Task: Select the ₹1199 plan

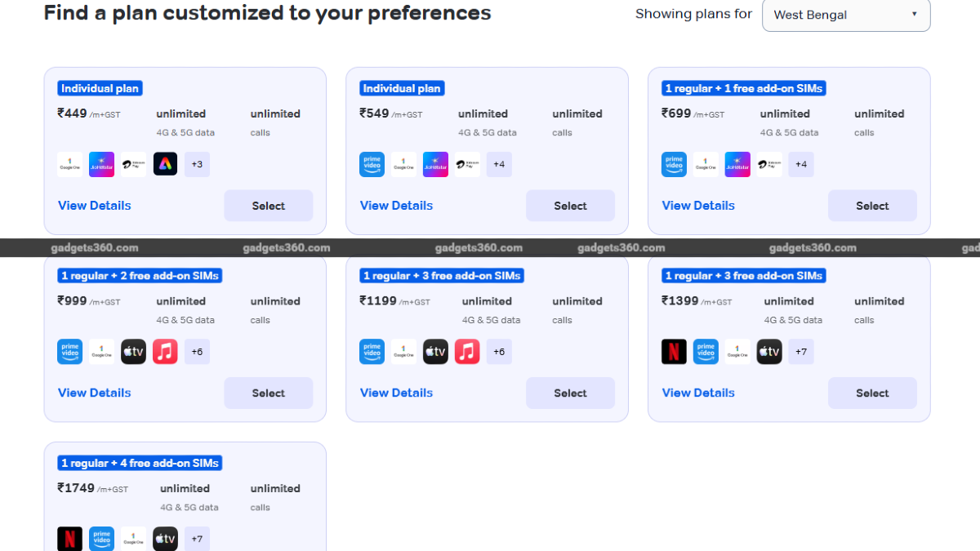Action: pos(570,393)
